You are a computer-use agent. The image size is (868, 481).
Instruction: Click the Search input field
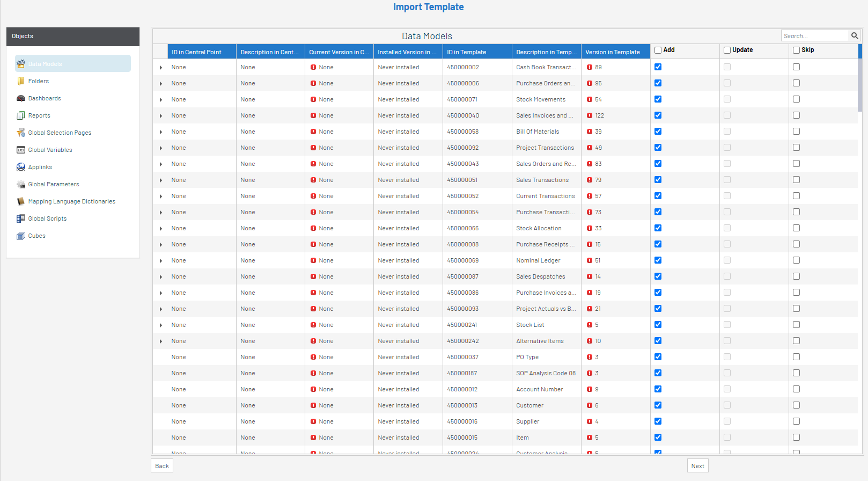(814, 36)
